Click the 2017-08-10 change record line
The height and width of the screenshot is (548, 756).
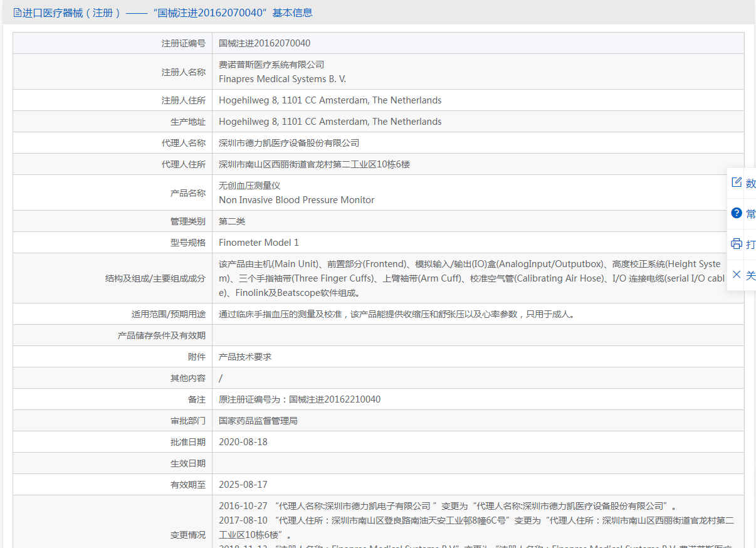[476, 527]
